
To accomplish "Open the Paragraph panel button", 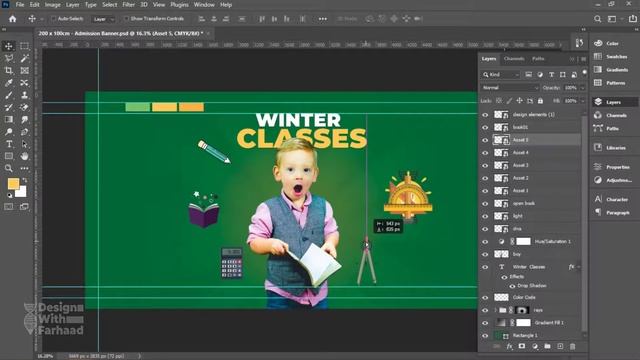I will click(612, 213).
